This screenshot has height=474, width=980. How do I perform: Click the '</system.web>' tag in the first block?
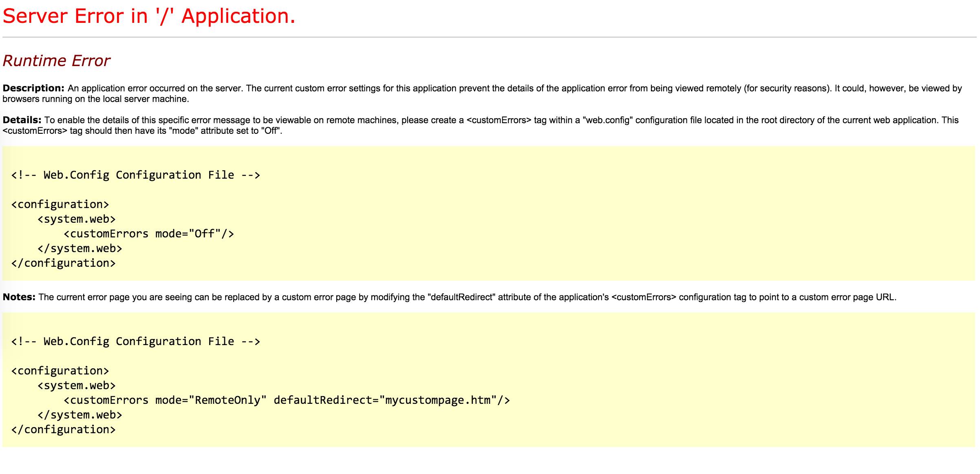tap(79, 248)
